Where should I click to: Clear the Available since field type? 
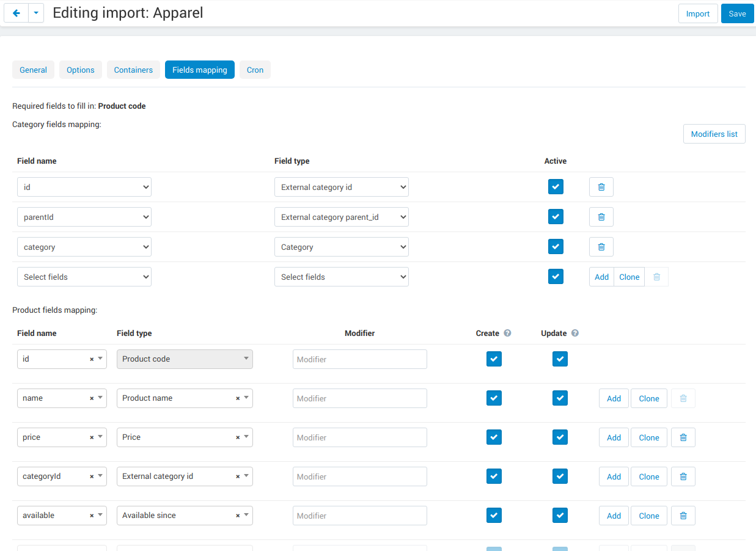pyautogui.click(x=238, y=516)
